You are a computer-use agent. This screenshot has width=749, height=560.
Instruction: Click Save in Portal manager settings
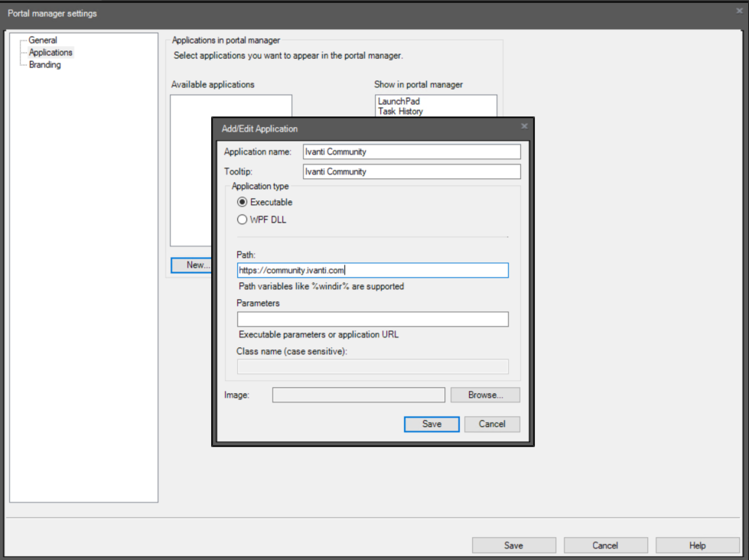pos(513,545)
